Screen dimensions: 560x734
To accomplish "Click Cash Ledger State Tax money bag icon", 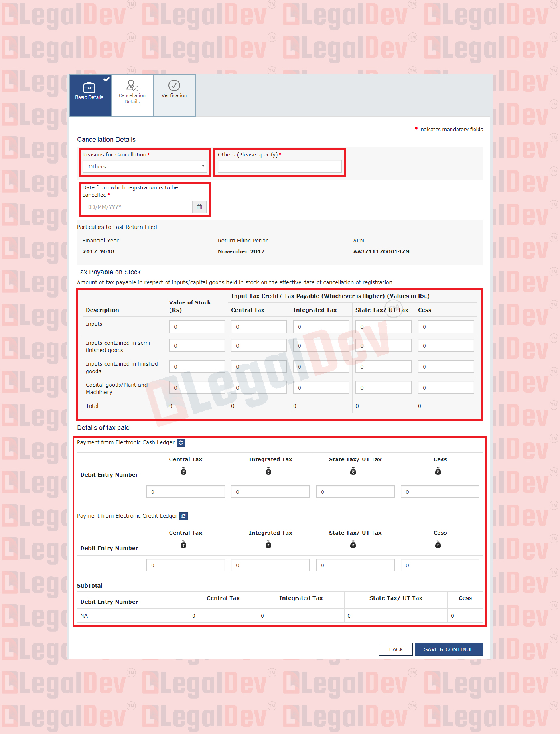I will (353, 472).
